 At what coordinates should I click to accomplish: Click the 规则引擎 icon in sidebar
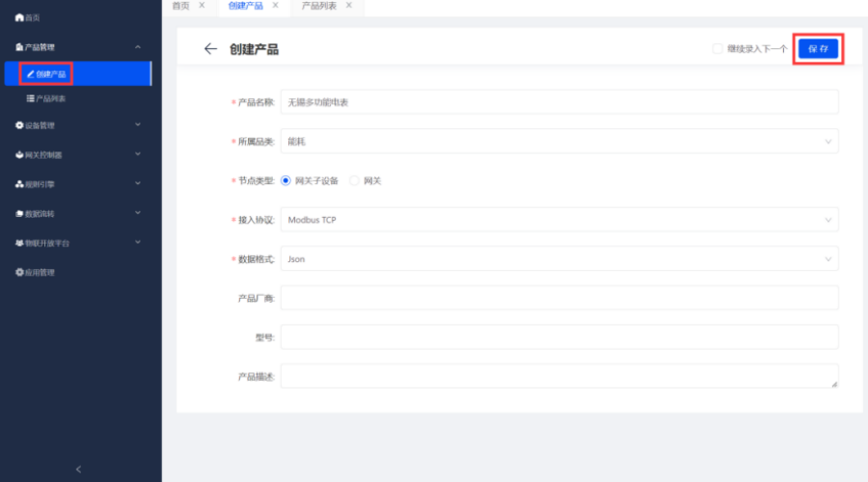tap(19, 184)
